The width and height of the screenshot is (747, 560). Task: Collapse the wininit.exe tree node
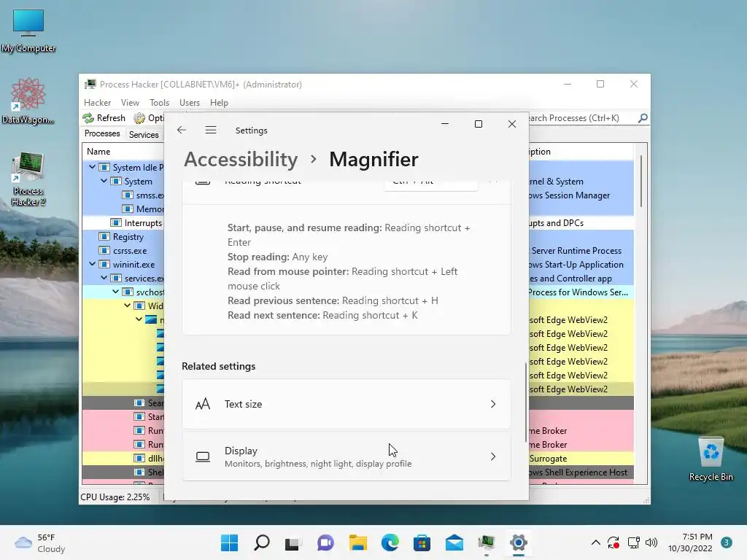(x=92, y=264)
